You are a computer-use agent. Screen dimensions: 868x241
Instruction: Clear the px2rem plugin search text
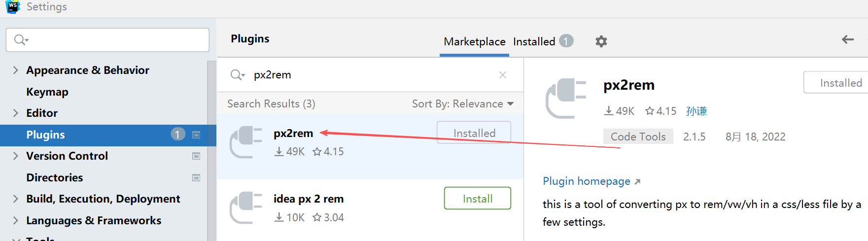click(503, 75)
